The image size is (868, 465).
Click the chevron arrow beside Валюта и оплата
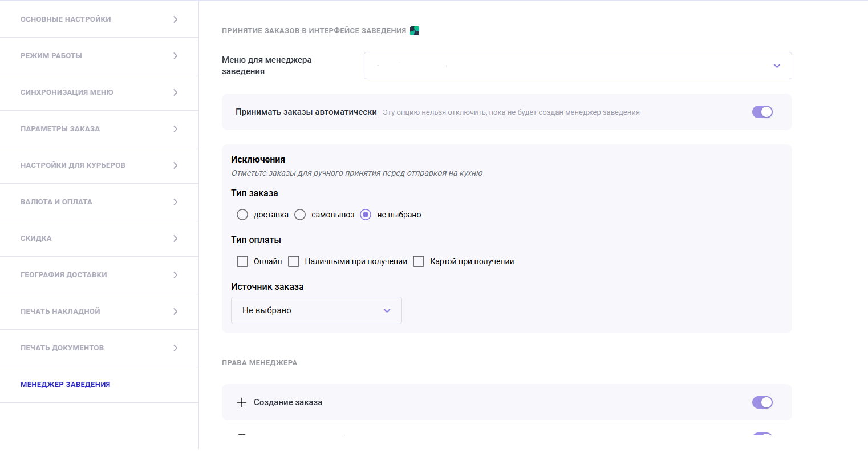176,202
